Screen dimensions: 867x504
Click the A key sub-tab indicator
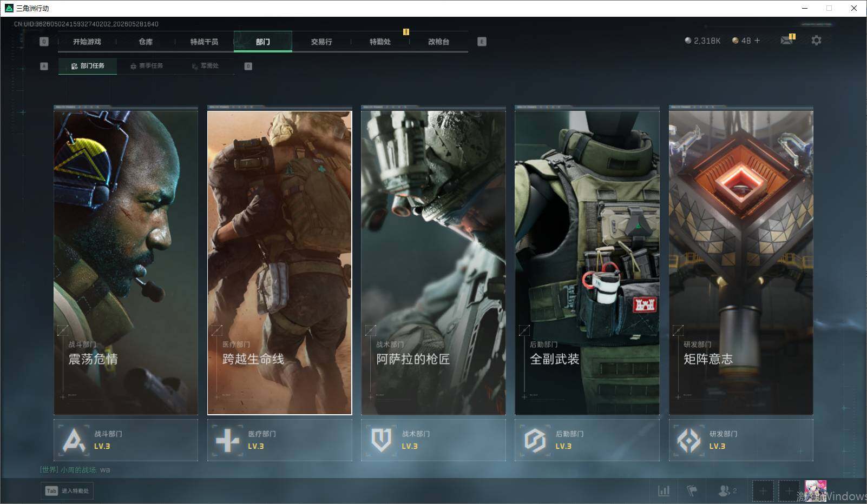44,66
